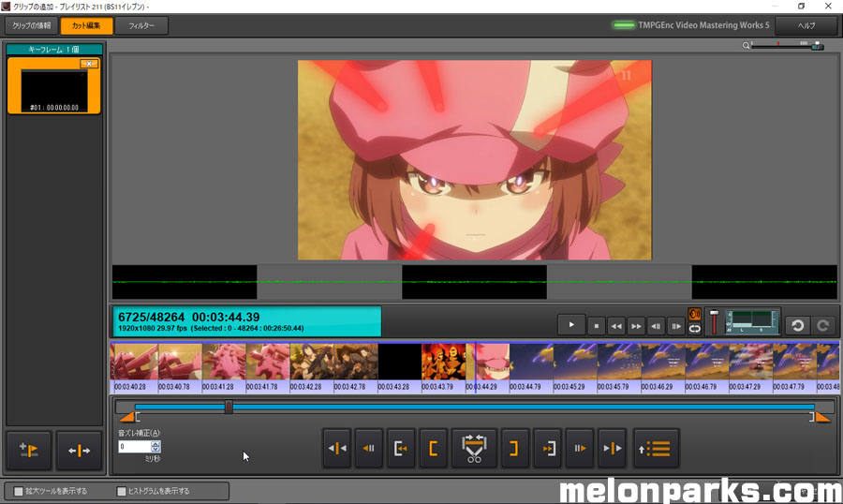Select keyframe thumbnail #01 00:00:00.00

point(53,90)
